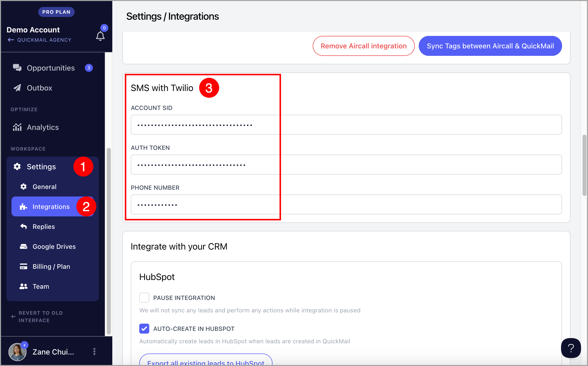588x366 pixels.
Task: Click the Analytics chart icon
Action: point(17,127)
